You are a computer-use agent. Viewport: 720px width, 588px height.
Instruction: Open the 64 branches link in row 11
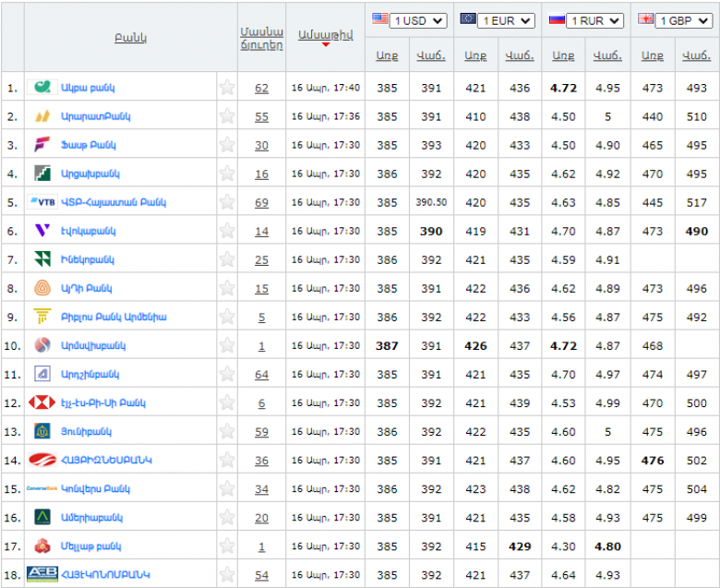coord(261,375)
